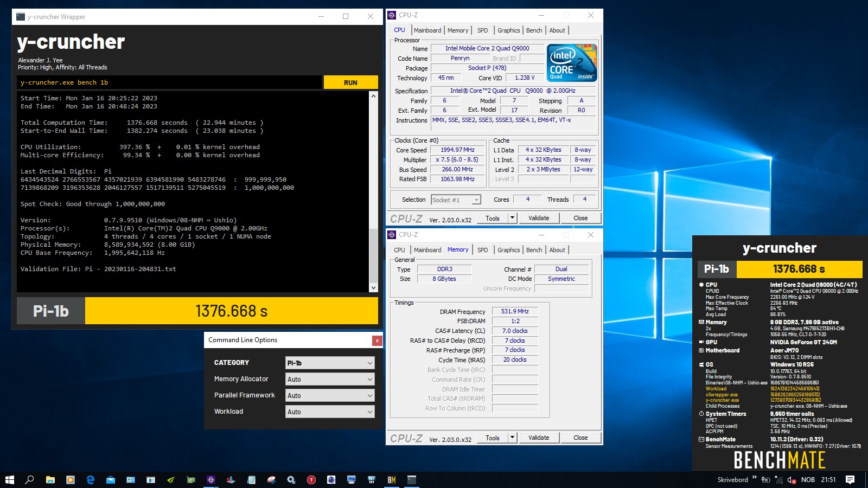The height and width of the screenshot is (488, 868).
Task: Switch to Mainboard tab in top CPU-Z
Action: point(427,30)
